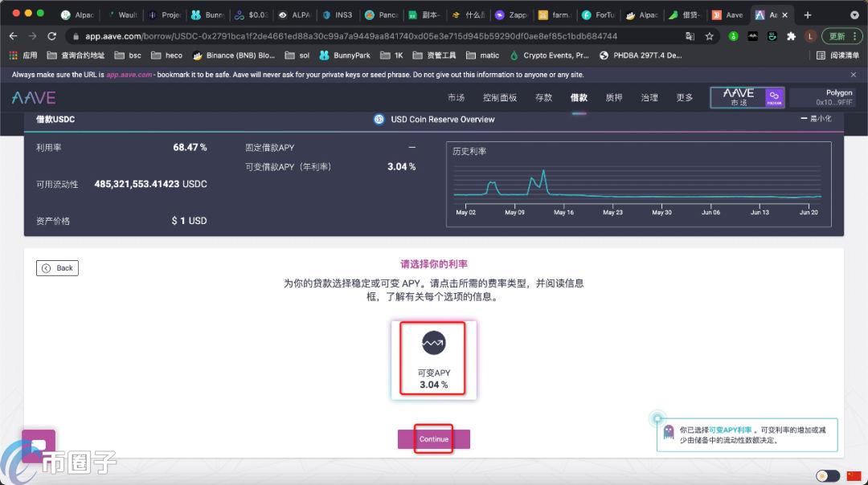868x485 pixels.
Task: Switch to the PancakeSwap browser tab
Action: (x=382, y=15)
